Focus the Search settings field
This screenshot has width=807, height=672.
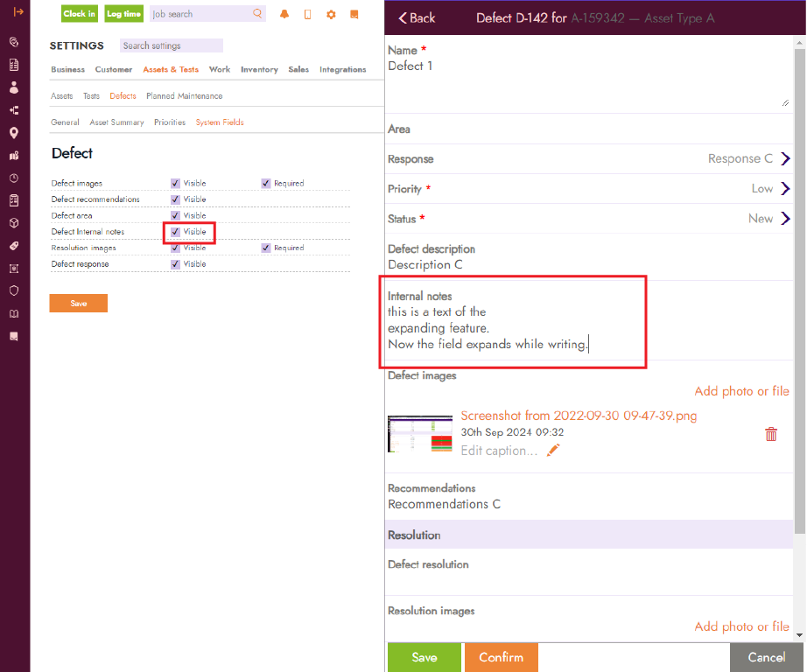pyautogui.click(x=172, y=45)
